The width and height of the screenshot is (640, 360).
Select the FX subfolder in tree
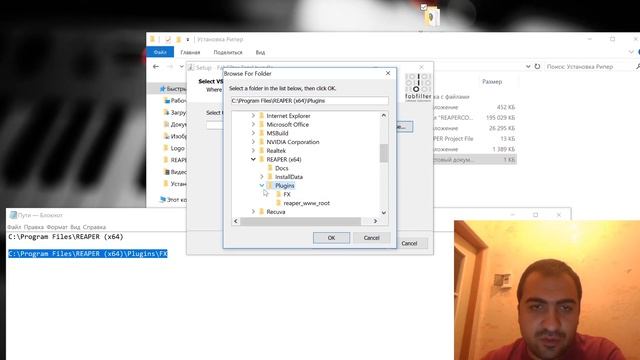click(x=287, y=194)
